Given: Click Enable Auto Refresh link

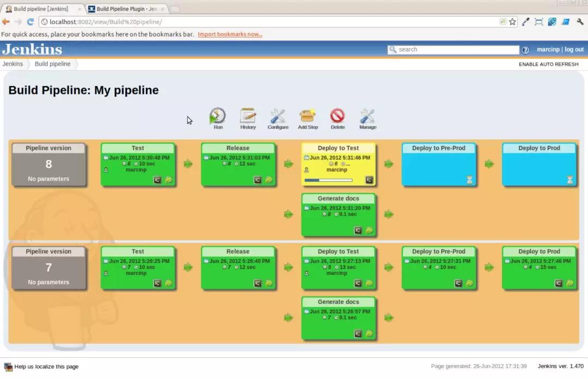Looking at the screenshot, I should tap(549, 64).
